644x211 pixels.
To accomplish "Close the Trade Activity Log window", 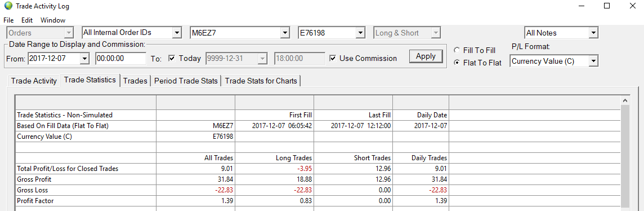I will click(x=632, y=6).
